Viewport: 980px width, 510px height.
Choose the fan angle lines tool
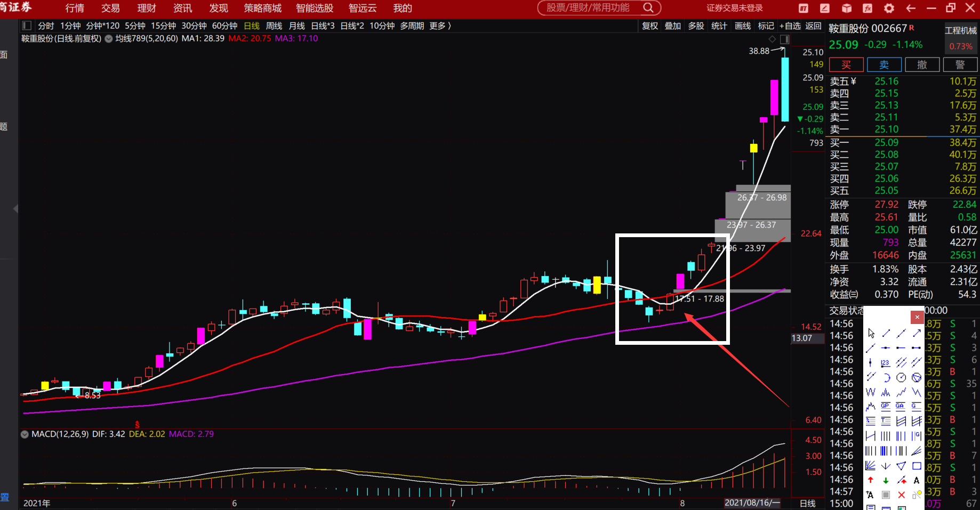(871, 466)
